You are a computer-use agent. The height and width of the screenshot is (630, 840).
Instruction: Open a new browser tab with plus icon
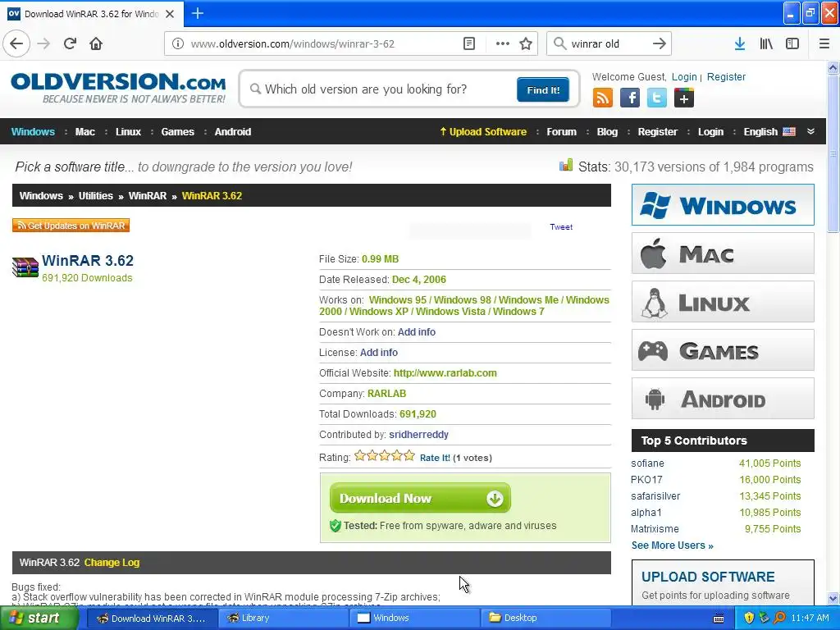197,13
